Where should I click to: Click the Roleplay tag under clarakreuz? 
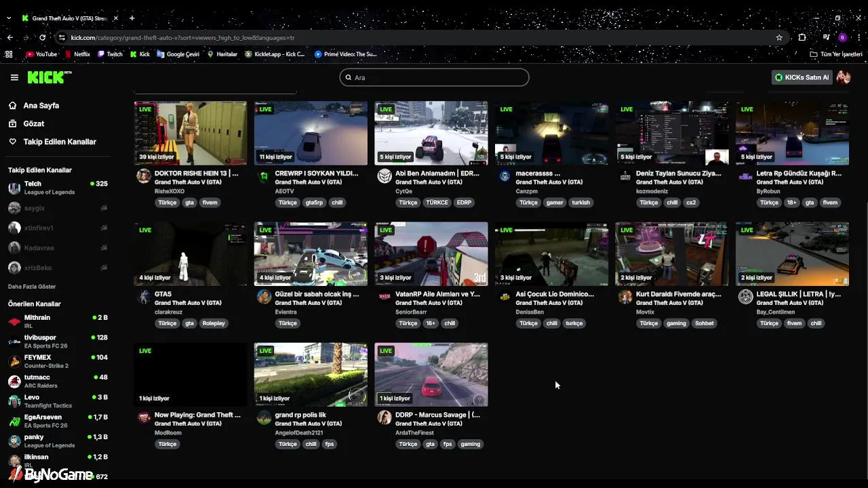214,323
